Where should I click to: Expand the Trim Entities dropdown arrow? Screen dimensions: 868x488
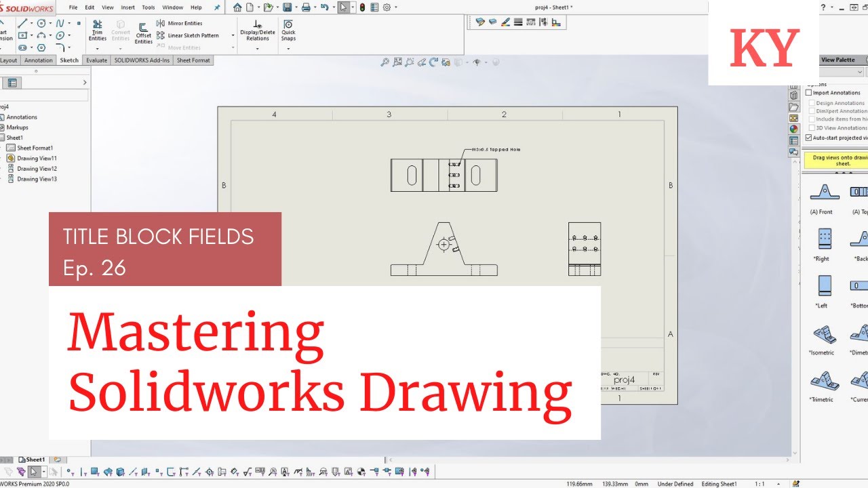click(98, 48)
